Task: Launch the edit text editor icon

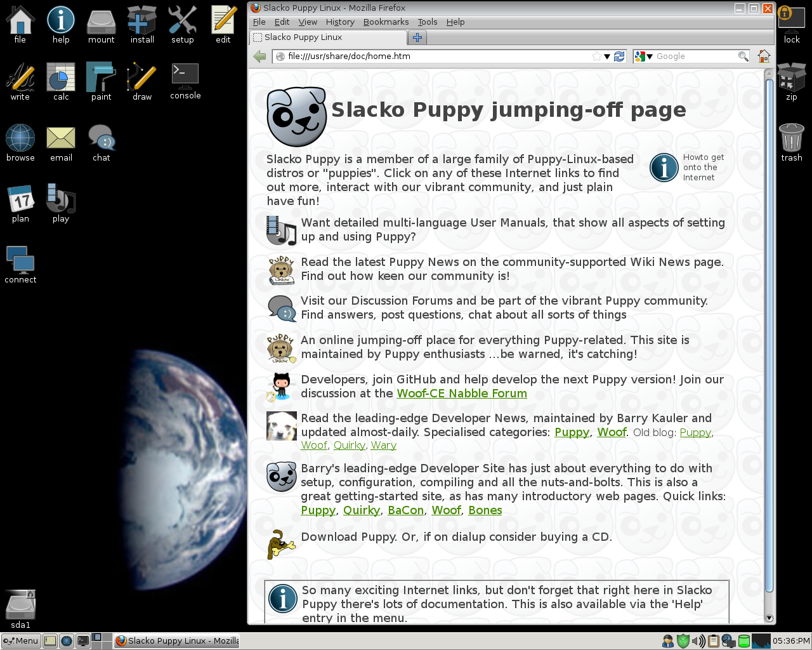Action: pos(223,20)
